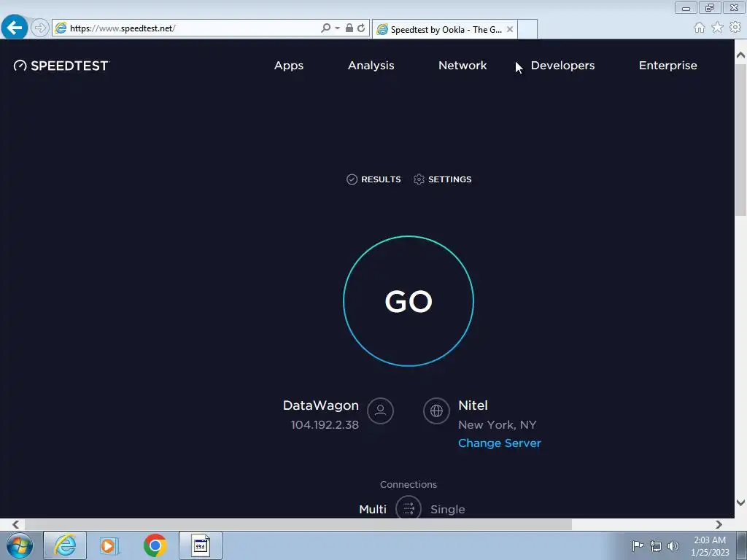Refresh the page with reload icon
Viewport: 747px width, 560px height.
[x=361, y=28]
